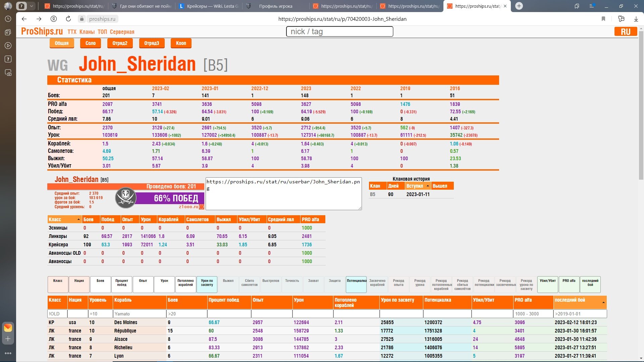The width and height of the screenshot is (644, 362).
Task: Select the Кооп stats button
Action: click(181, 43)
